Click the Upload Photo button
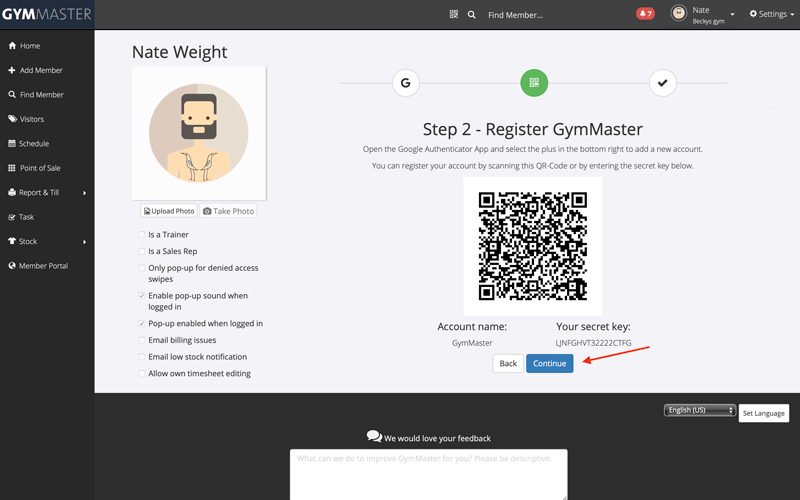This screenshot has height=500, width=800. 169,211
